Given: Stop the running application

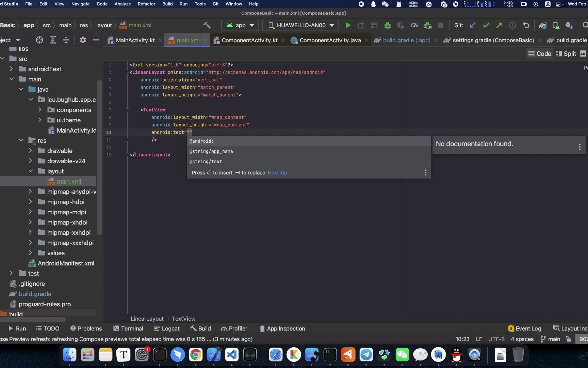Looking at the screenshot, I should 441,25.
